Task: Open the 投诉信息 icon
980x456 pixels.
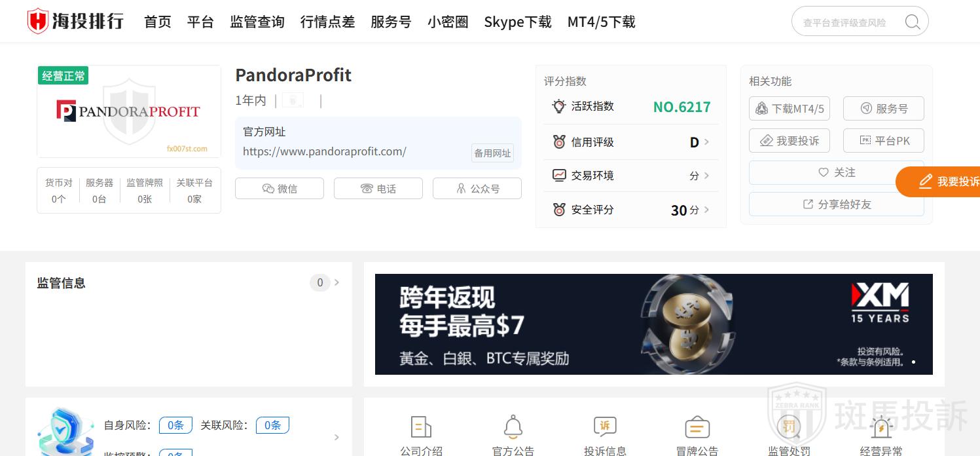Action: point(605,427)
